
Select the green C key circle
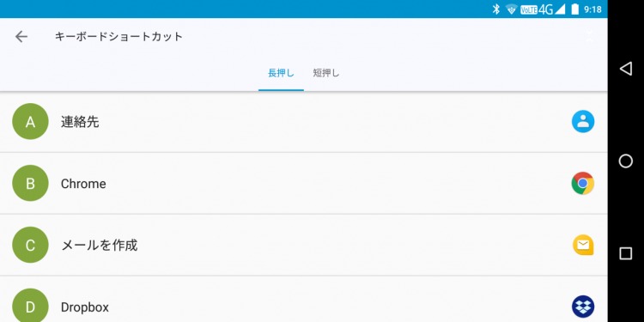[30, 246]
